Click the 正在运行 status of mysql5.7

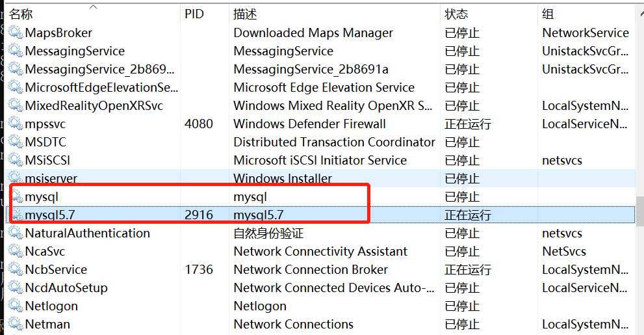click(468, 215)
